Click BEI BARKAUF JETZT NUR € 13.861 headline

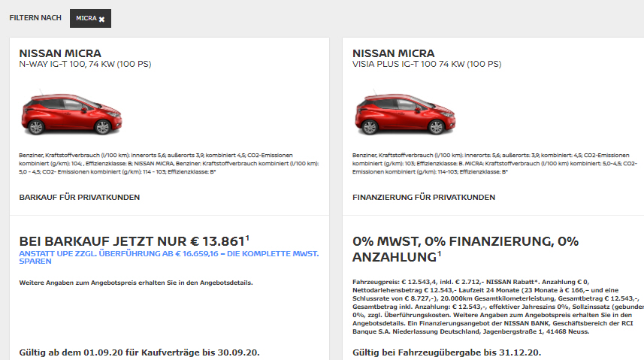[134, 241]
